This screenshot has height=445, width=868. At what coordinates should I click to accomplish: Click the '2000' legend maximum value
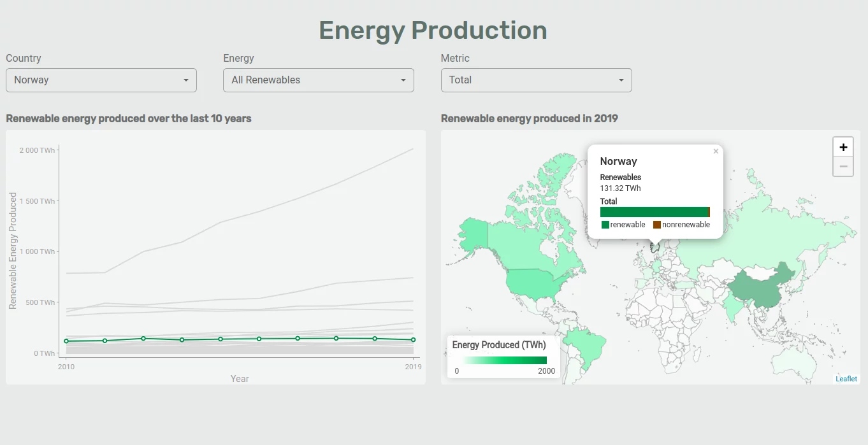click(x=547, y=371)
